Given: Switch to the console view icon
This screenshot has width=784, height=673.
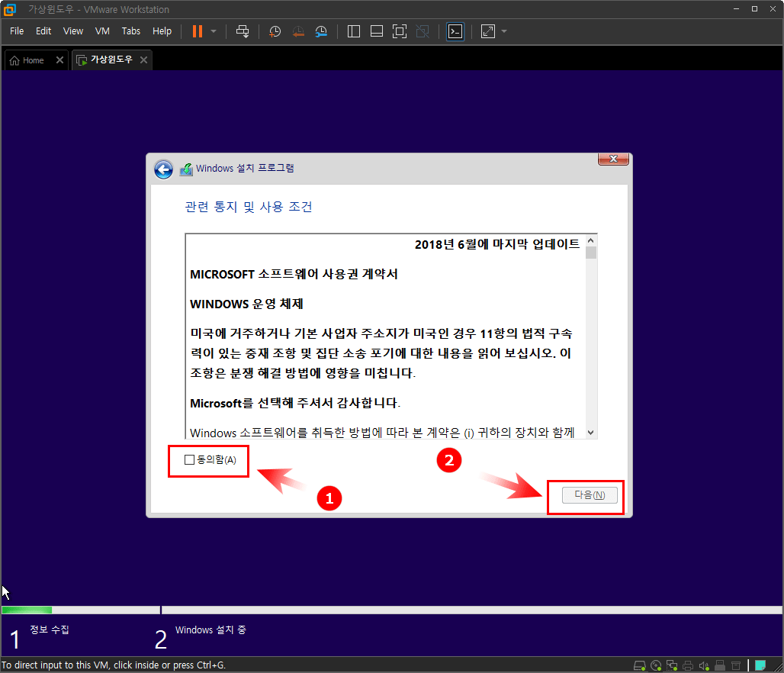Looking at the screenshot, I should [455, 31].
